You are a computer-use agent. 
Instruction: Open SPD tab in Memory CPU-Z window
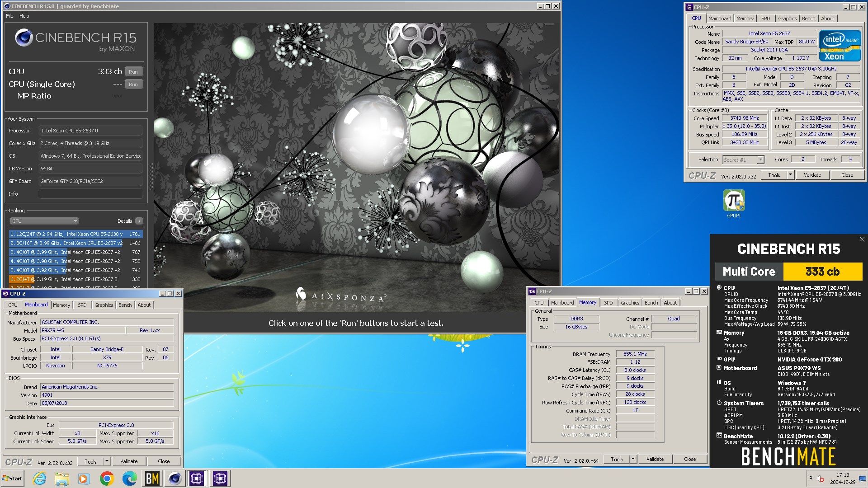point(609,303)
